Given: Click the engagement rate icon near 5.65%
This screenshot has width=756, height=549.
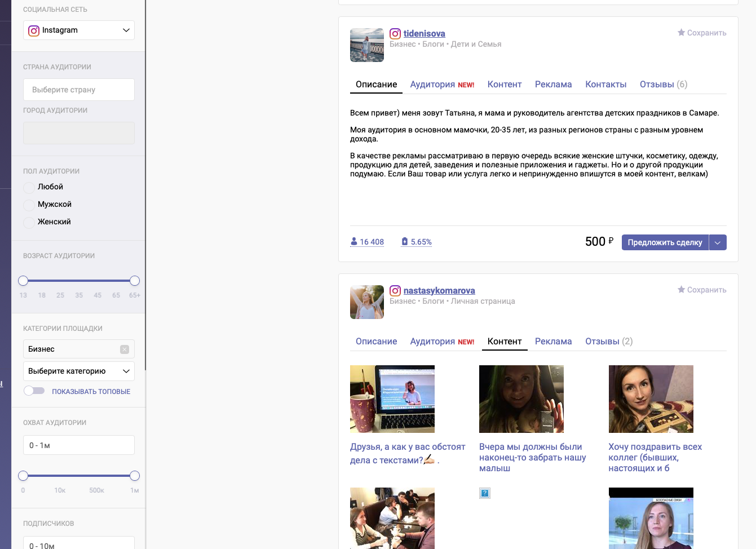Looking at the screenshot, I should pos(404,242).
